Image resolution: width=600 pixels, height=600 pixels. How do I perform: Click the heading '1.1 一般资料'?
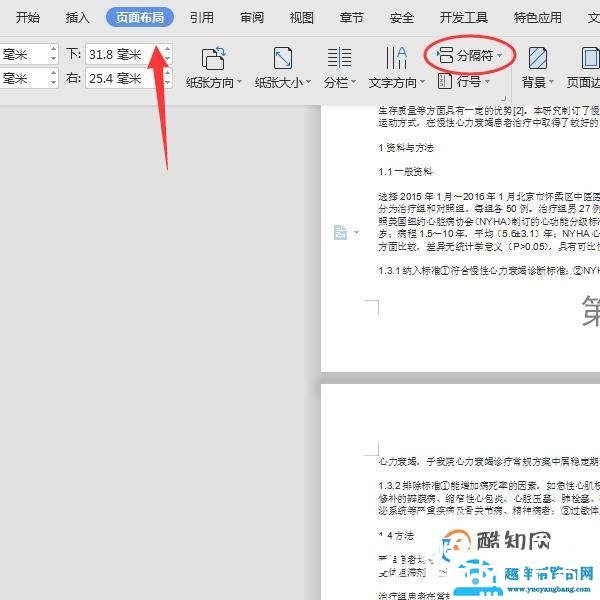pos(406,172)
